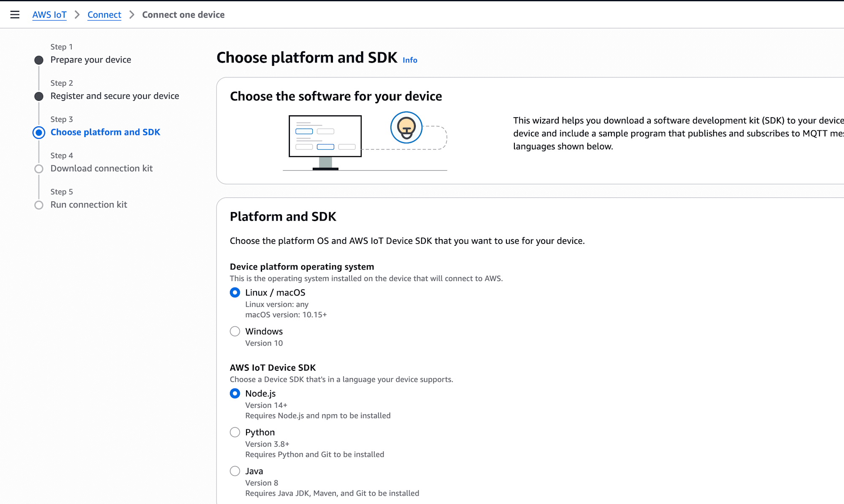
Task: Click the 'Version 14+' Node.js text
Action: click(266, 405)
